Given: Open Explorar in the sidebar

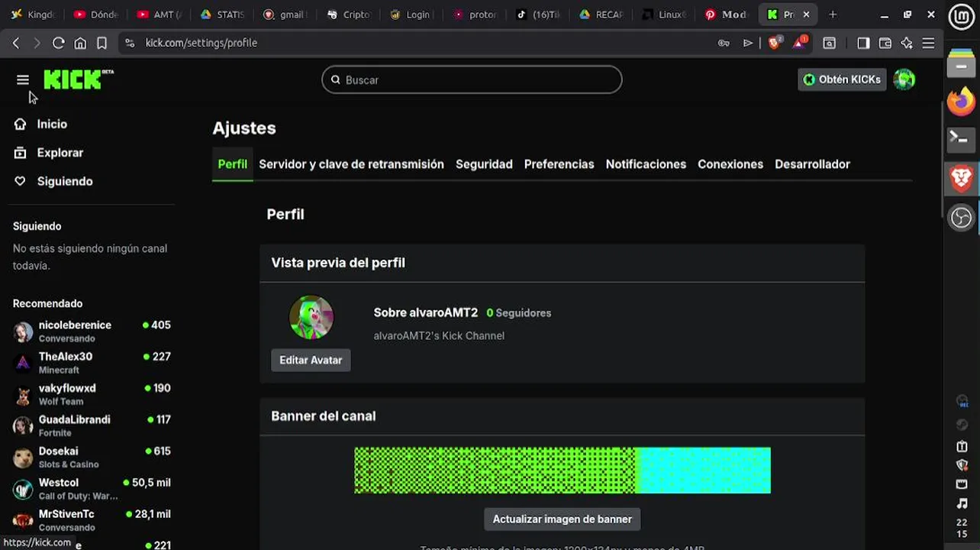Looking at the screenshot, I should coord(60,153).
